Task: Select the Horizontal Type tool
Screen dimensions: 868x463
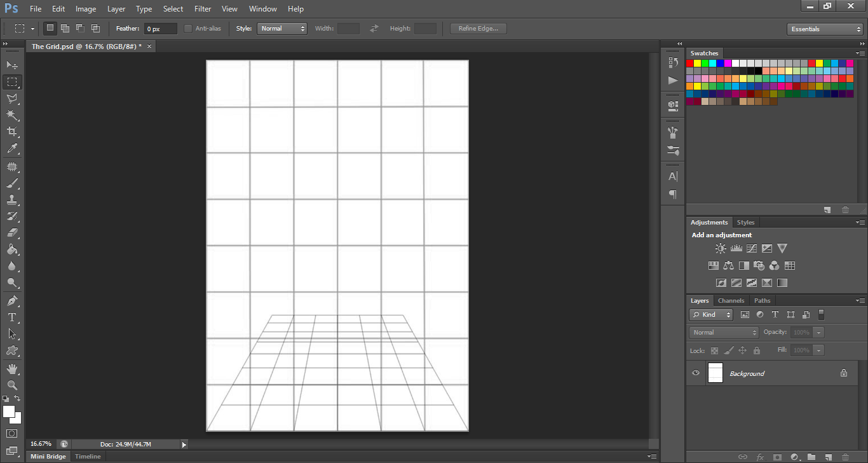Action: pos(12,317)
